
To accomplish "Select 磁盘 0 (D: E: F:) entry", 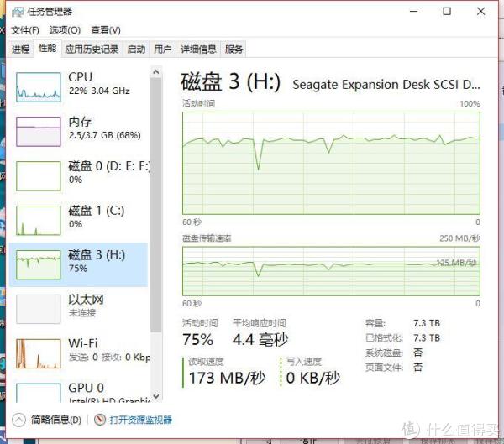I will (x=79, y=175).
